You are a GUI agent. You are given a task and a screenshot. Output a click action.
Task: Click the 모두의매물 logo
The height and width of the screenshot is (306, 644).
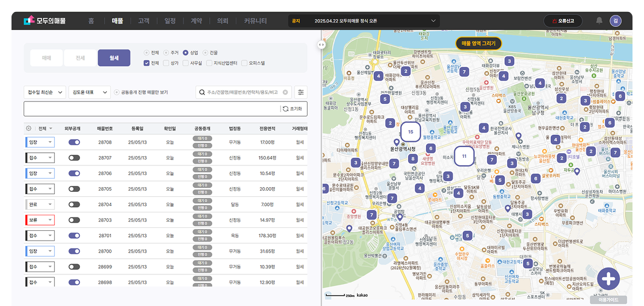click(x=44, y=21)
